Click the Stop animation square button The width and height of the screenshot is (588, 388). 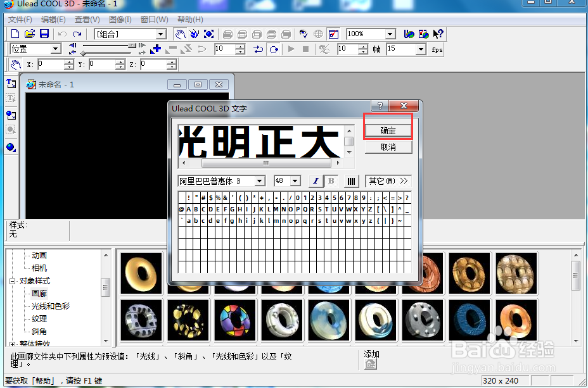click(x=306, y=49)
